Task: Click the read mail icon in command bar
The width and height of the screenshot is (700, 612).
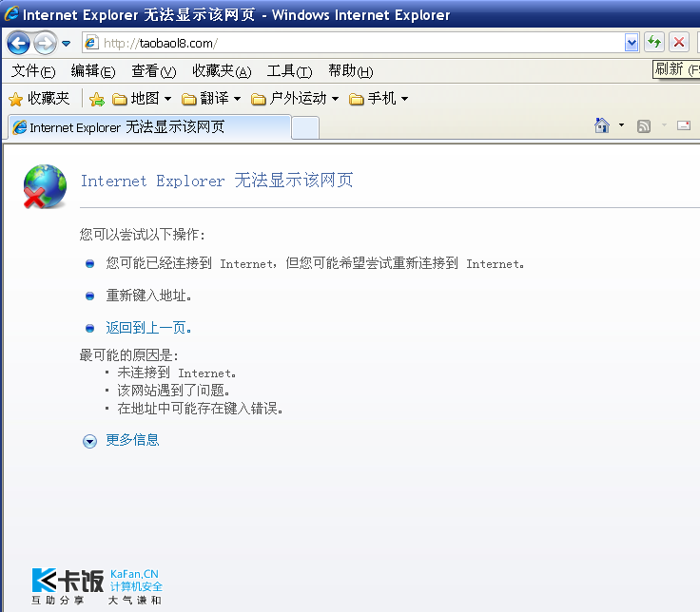Action: pyautogui.click(x=684, y=125)
